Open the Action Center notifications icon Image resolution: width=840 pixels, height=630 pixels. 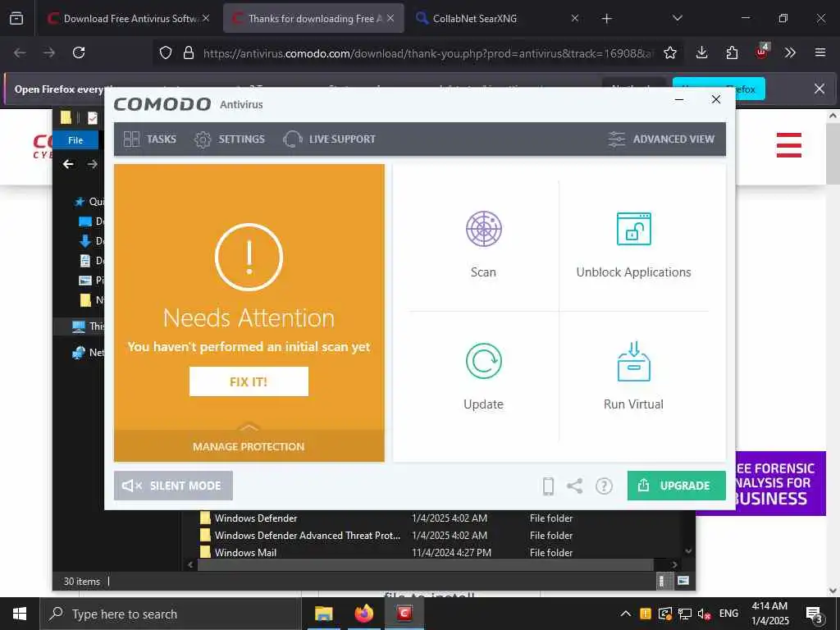point(815,614)
